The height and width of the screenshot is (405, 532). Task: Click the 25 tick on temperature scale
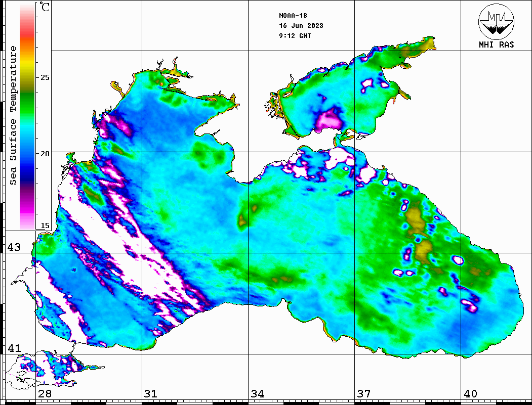coord(45,77)
